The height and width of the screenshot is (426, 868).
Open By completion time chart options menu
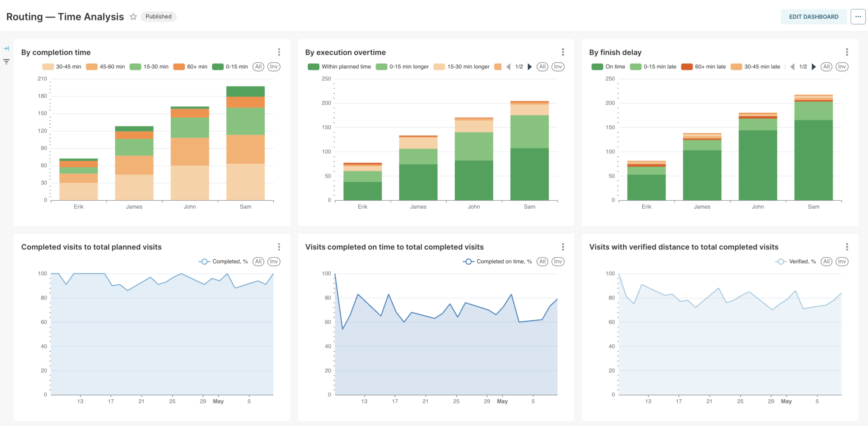(x=279, y=52)
